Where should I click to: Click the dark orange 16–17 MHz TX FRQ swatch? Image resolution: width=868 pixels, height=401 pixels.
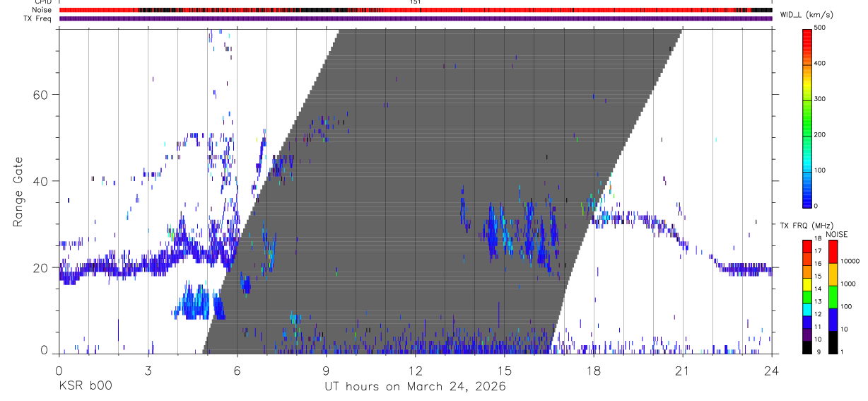tap(807, 260)
